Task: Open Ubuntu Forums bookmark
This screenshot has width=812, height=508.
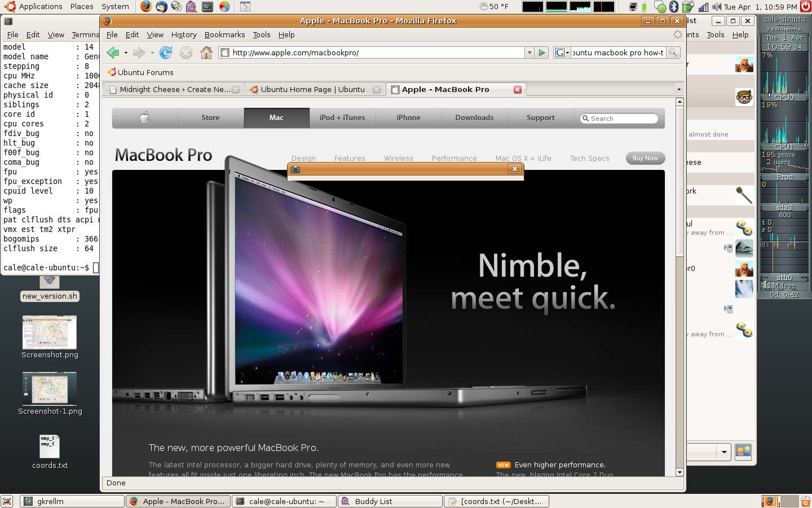Action: tap(140, 72)
